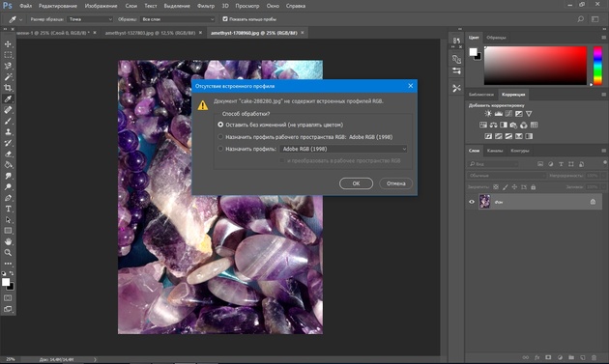Switch to the Каналы tab
609x364 pixels.
coord(494,151)
